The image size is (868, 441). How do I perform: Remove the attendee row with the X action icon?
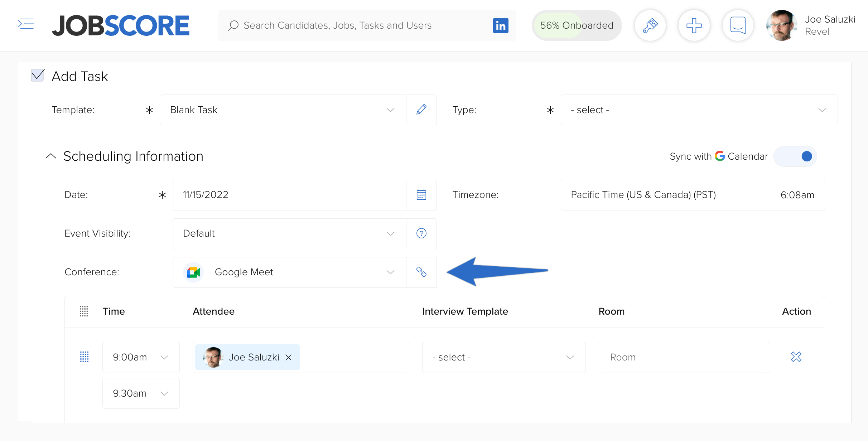796,357
